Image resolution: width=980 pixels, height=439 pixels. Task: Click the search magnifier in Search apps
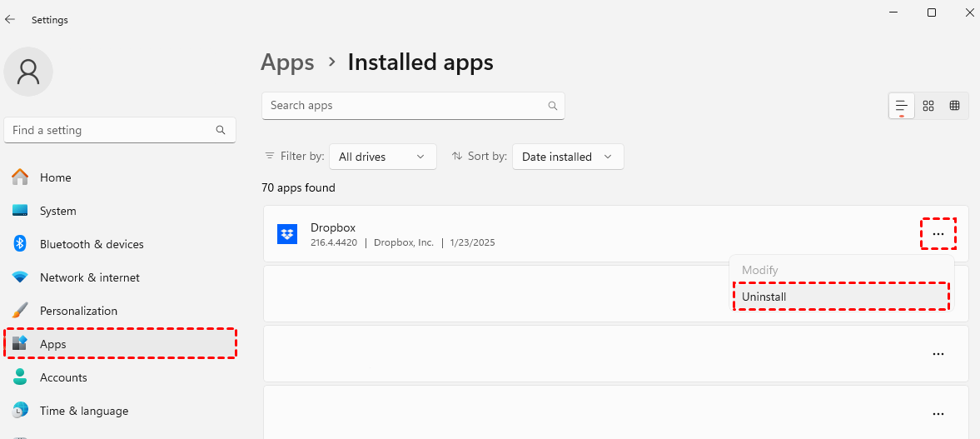(x=552, y=106)
